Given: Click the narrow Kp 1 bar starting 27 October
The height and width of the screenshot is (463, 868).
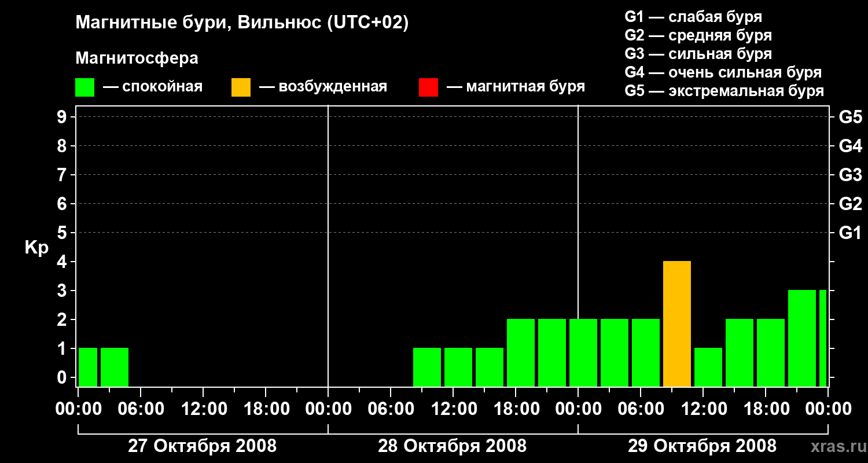Looking at the screenshot, I should click(88, 368).
